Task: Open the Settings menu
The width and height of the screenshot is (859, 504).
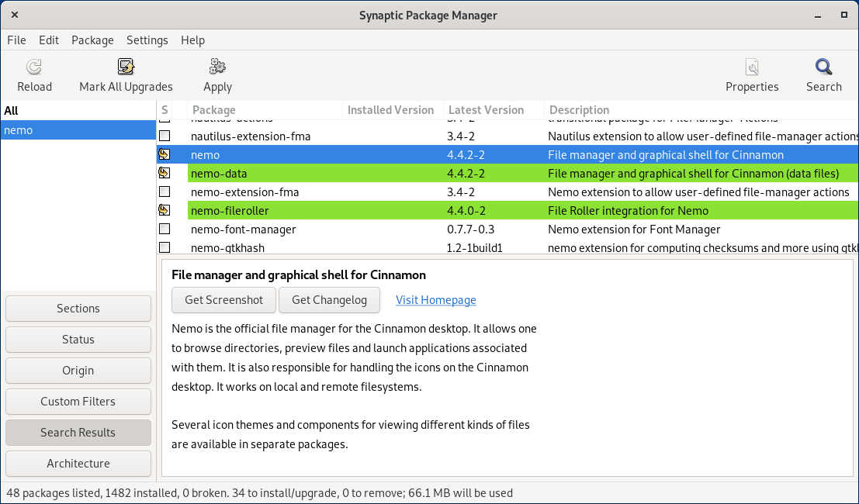Action: 146,40
